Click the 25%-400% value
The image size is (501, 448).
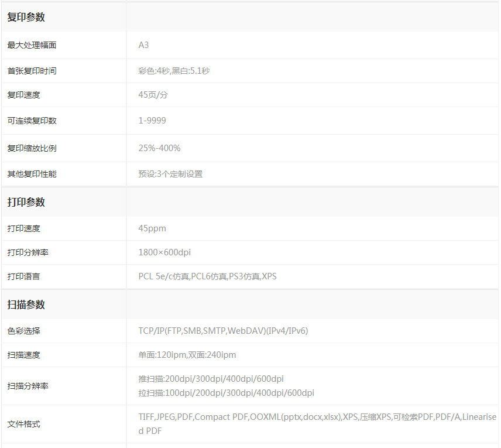[x=159, y=148]
